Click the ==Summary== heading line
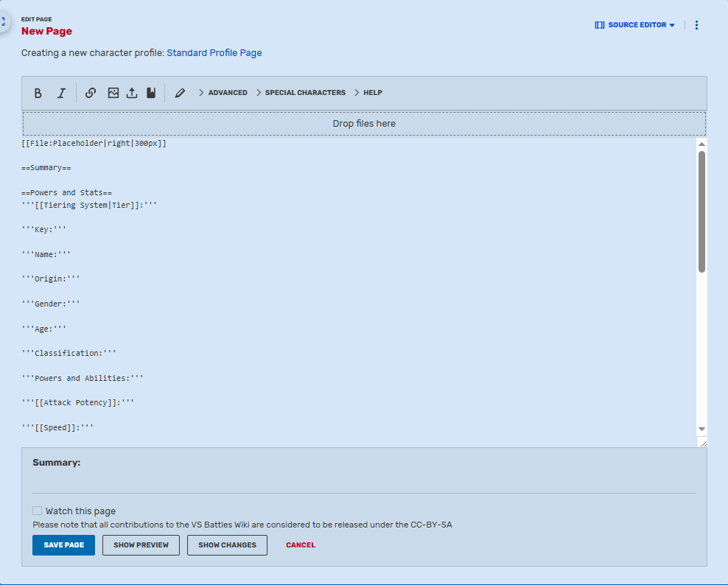The image size is (728, 585). pos(46,168)
